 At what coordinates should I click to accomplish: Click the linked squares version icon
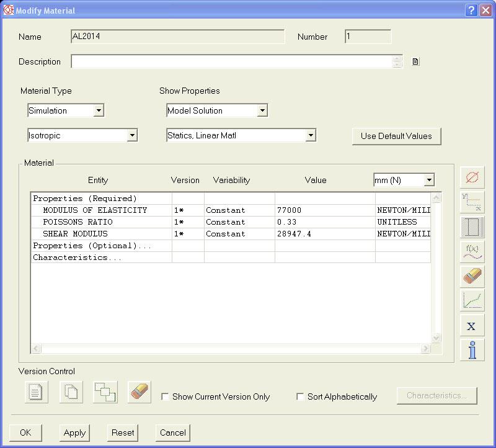[x=105, y=392]
